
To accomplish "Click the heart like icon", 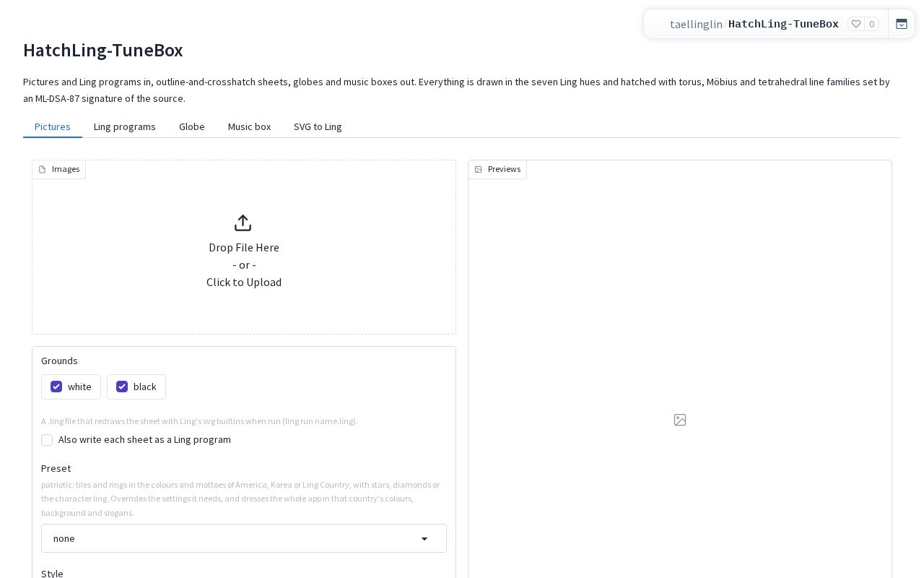I will coord(856,24).
